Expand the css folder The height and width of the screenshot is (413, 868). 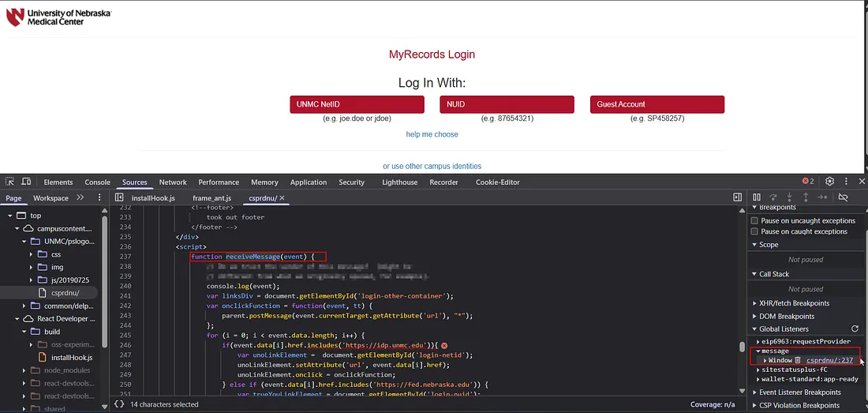pyautogui.click(x=32, y=254)
